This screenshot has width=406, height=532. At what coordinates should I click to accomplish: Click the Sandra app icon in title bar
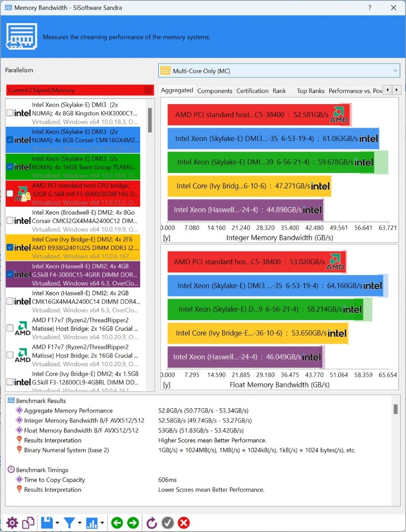9,7
